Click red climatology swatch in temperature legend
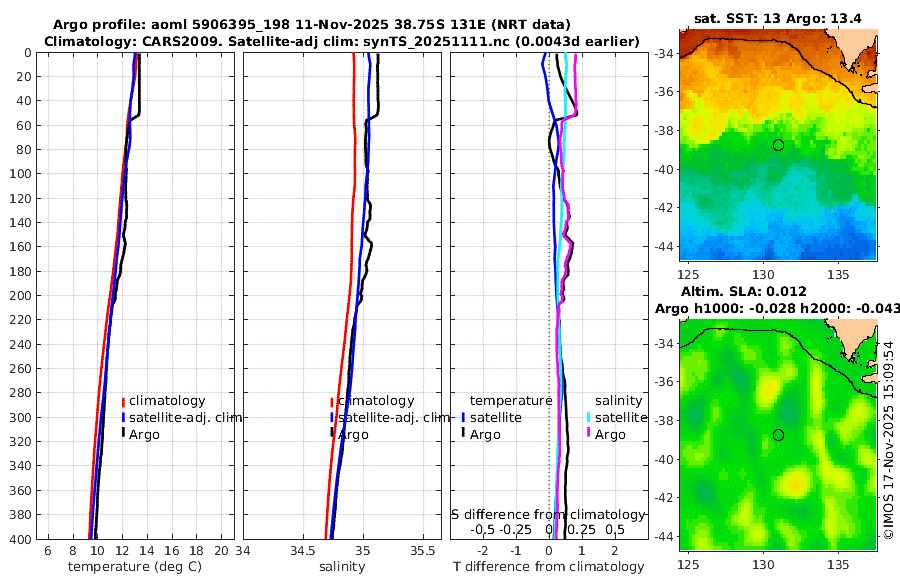 (123, 402)
